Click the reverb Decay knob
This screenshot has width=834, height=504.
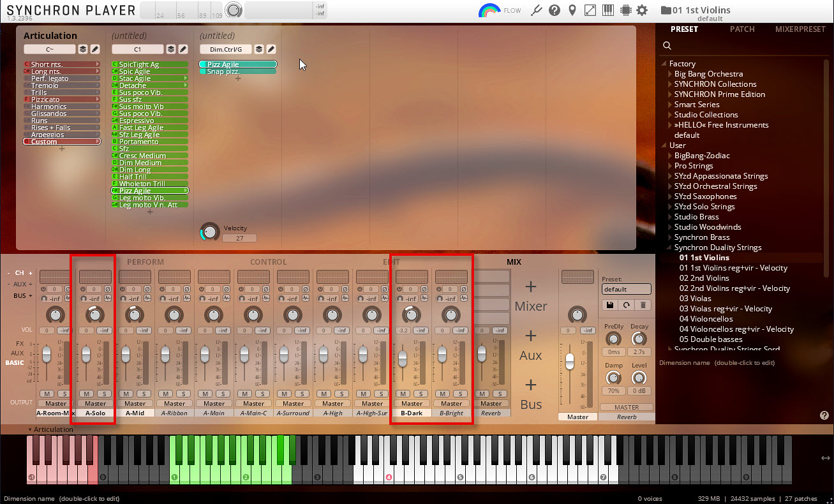pos(639,339)
